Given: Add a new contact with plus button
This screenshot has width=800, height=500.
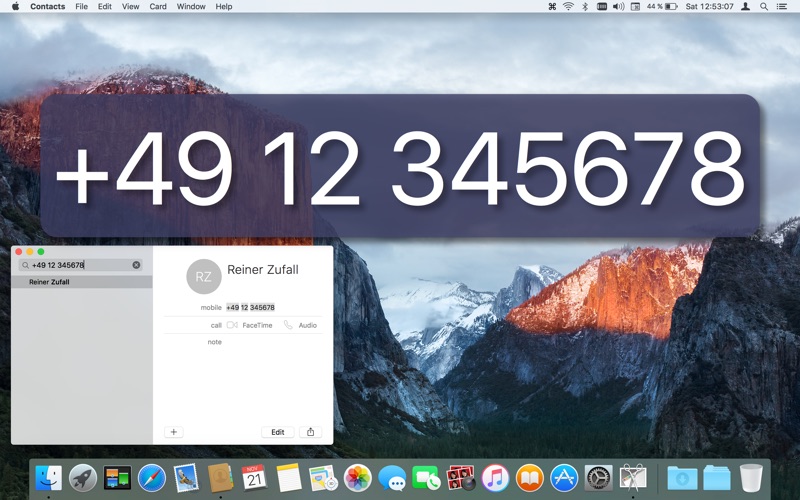Looking at the screenshot, I should [173, 432].
